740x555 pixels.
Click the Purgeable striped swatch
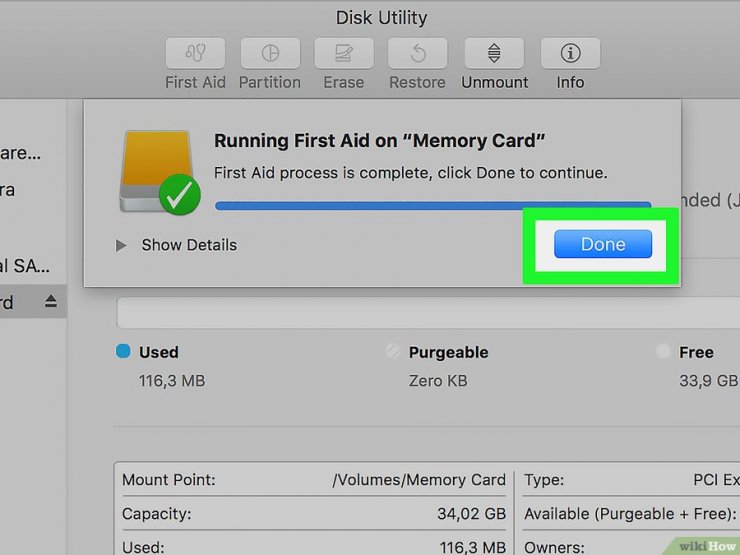(393, 351)
